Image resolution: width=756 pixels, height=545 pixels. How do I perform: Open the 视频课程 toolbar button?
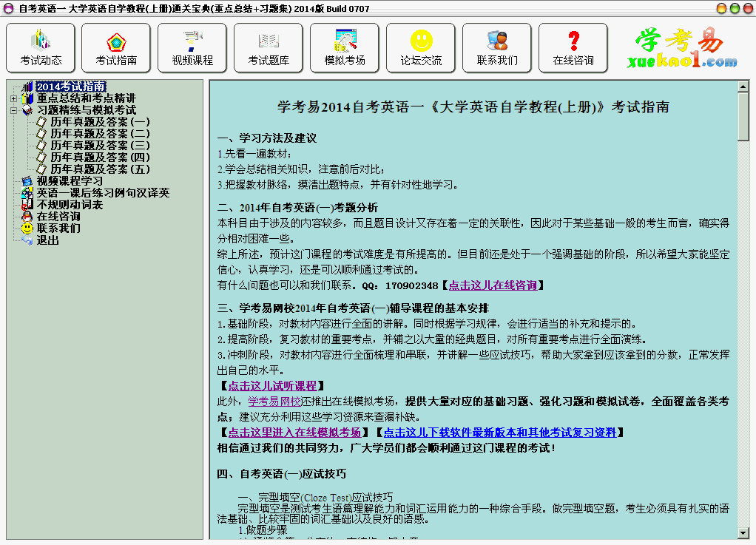pyautogui.click(x=192, y=48)
